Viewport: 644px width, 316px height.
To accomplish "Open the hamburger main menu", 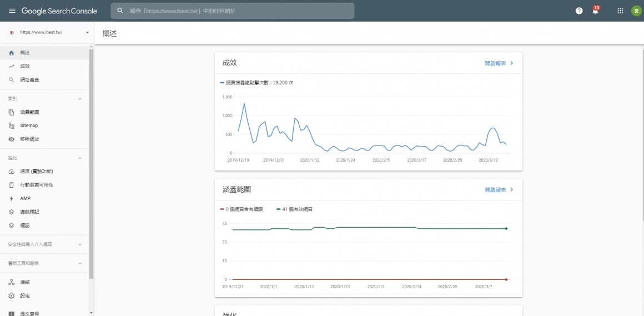I will click(12, 11).
